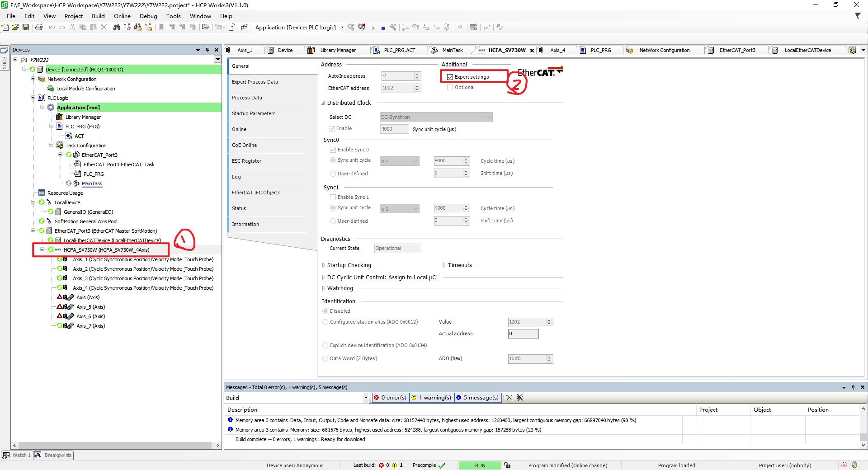This screenshot has height=470, width=868.
Task: Toggle the 1 warning(s) filter button
Action: [x=432, y=398]
